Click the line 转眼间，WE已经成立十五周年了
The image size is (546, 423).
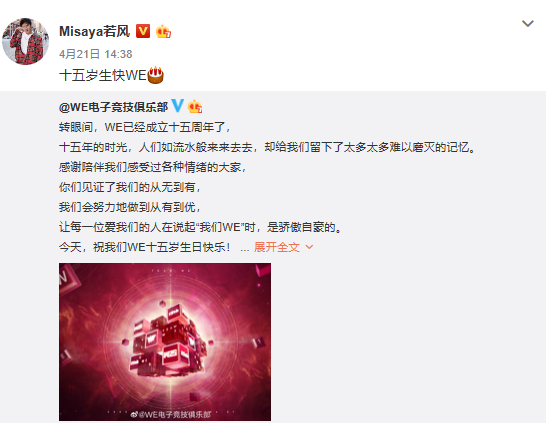(x=145, y=127)
